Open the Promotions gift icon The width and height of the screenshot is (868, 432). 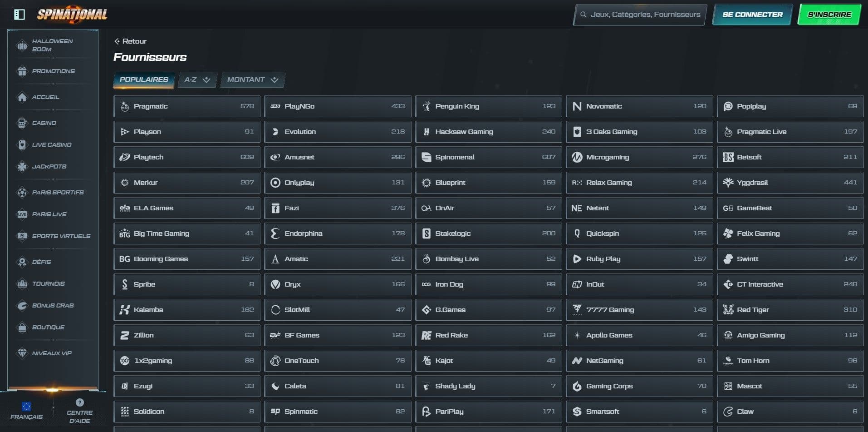tap(22, 71)
